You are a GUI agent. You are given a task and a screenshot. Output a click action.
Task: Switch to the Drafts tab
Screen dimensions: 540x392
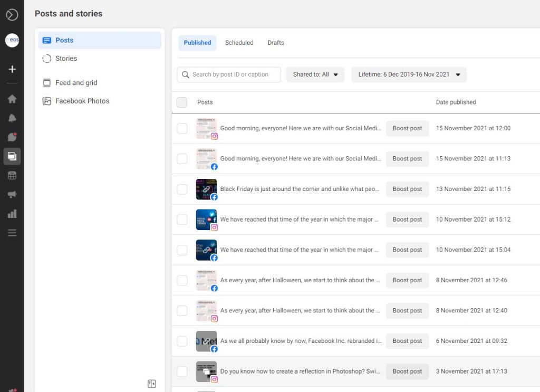point(275,43)
